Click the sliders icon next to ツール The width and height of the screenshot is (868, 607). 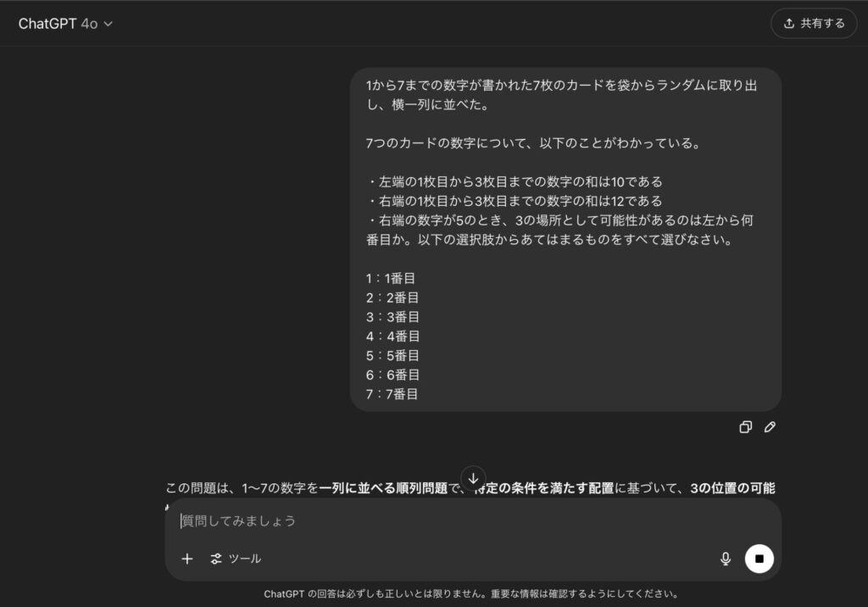pos(216,559)
